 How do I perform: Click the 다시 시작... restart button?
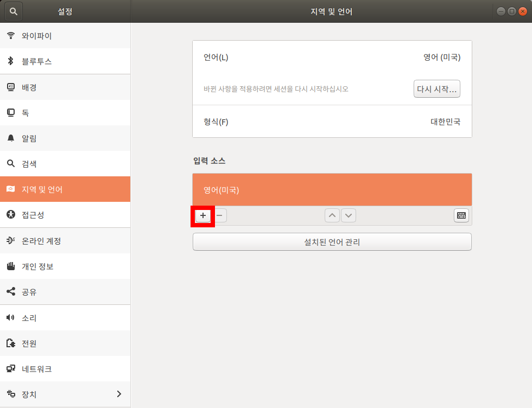(x=436, y=89)
